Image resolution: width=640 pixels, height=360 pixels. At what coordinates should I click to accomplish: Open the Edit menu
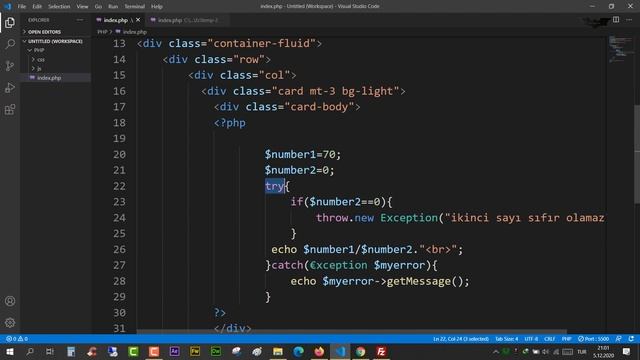coord(37,7)
